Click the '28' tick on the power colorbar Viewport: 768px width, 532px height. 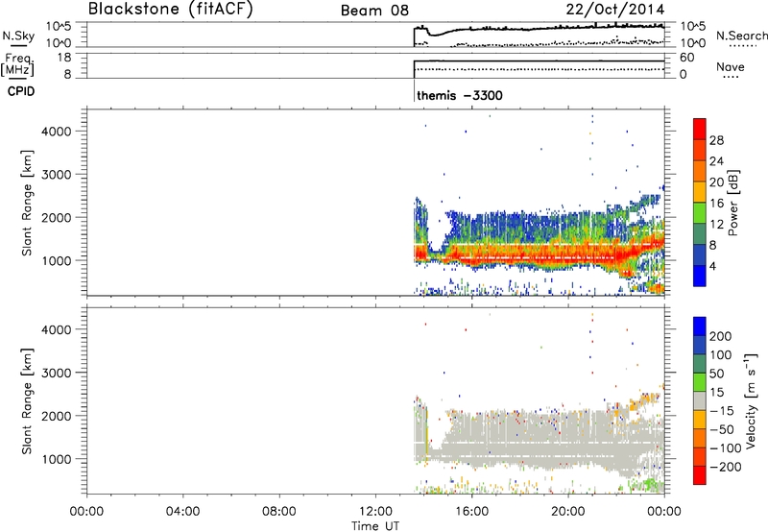(716, 140)
